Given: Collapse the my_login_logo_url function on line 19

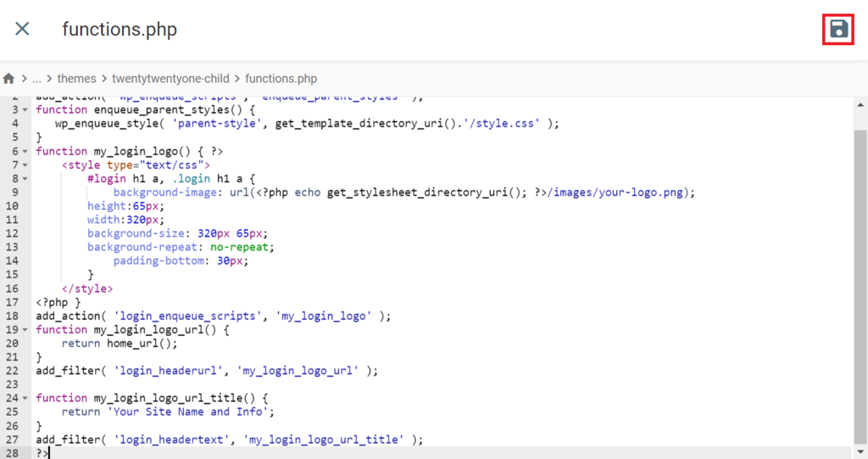Looking at the screenshot, I should tap(25, 330).
